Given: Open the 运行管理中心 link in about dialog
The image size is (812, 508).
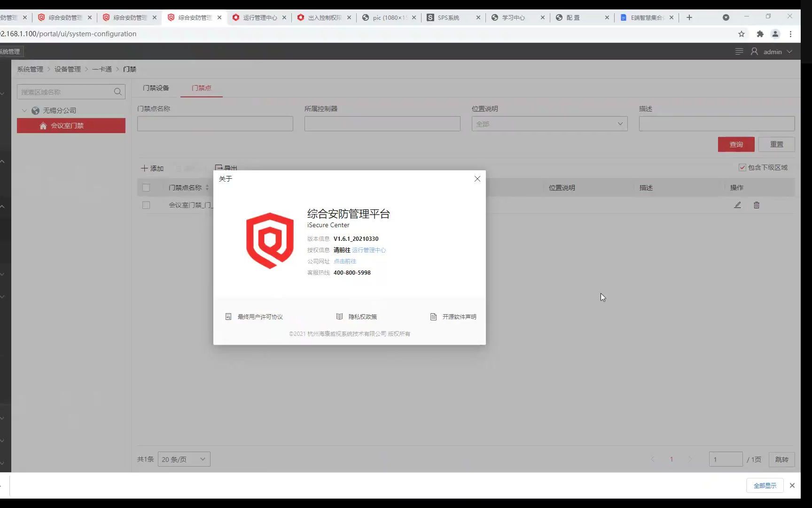Looking at the screenshot, I should click(x=369, y=250).
